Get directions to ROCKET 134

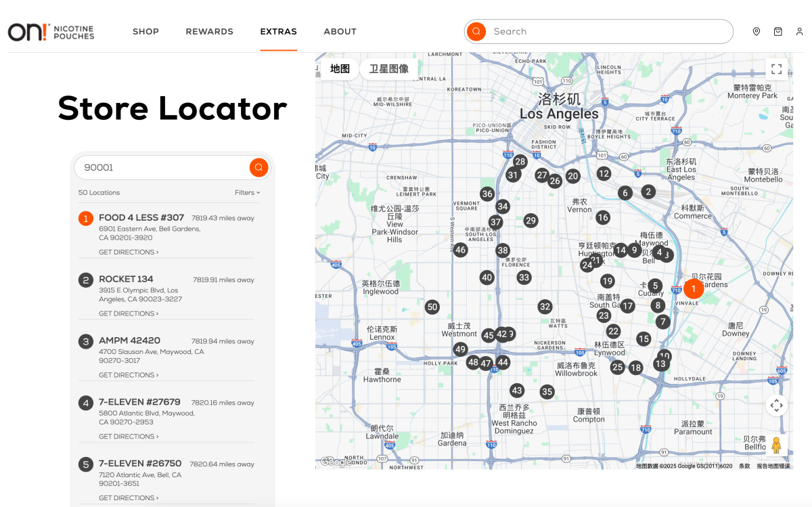[129, 314]
